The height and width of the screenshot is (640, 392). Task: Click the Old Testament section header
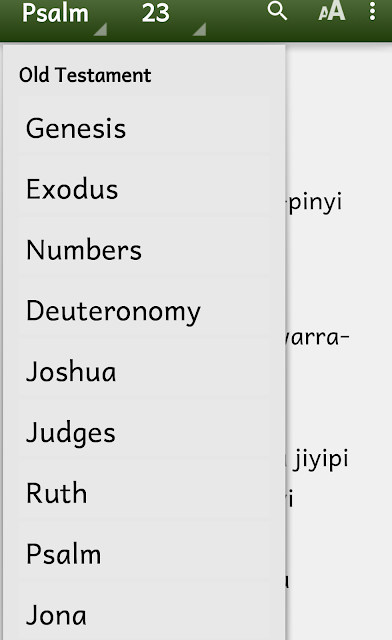click(85, 75)
